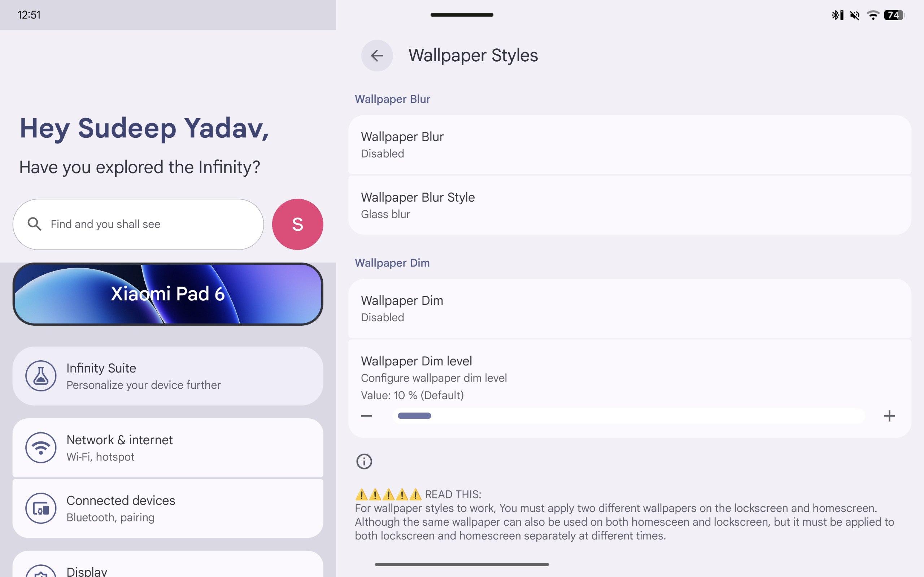This screenshot has height=577, width=924.
Task: Click the Wallpaper Dim level slider track
Action: 628,415
